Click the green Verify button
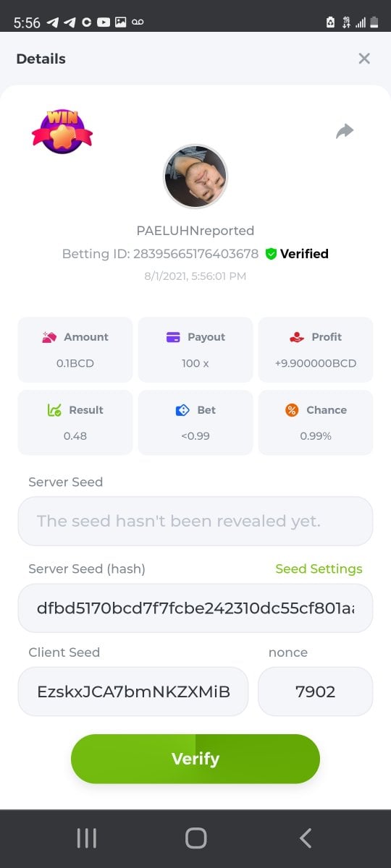The width and height of the screenshot is (391, 868). click(x=195, y=759)
